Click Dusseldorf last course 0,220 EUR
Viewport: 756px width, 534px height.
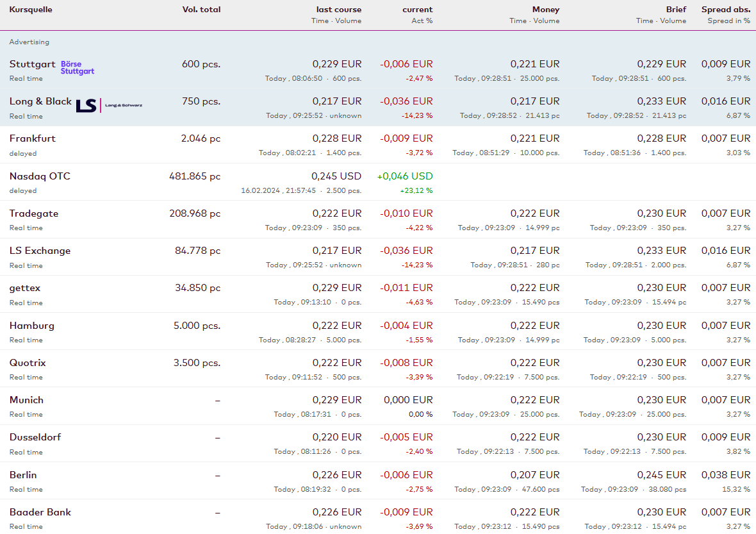pos(337,437)
